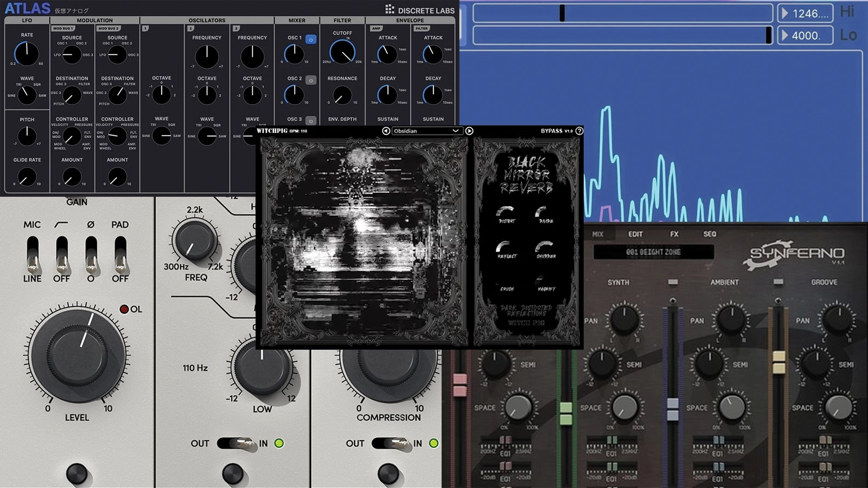The width and height of the screenshot is (868, 488).
Task: Click the small button right of Synferno SYNTH label
Action: pos(673,282)
